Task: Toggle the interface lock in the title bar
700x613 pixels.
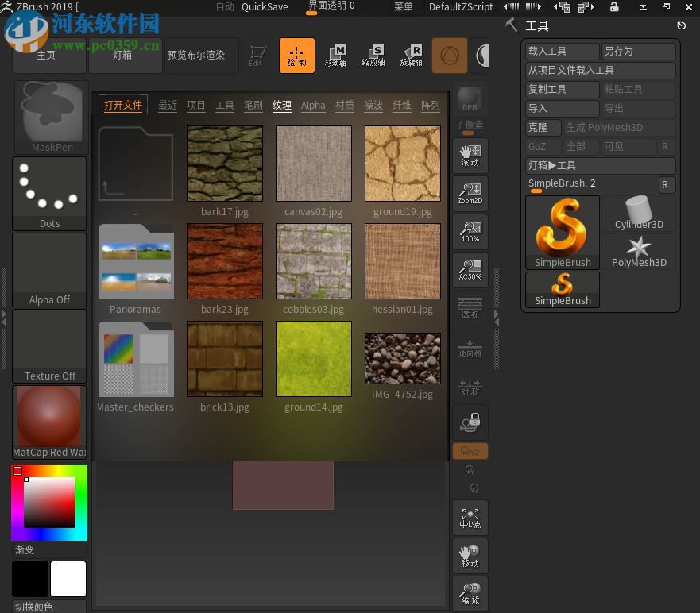Action: coord(613,6)
